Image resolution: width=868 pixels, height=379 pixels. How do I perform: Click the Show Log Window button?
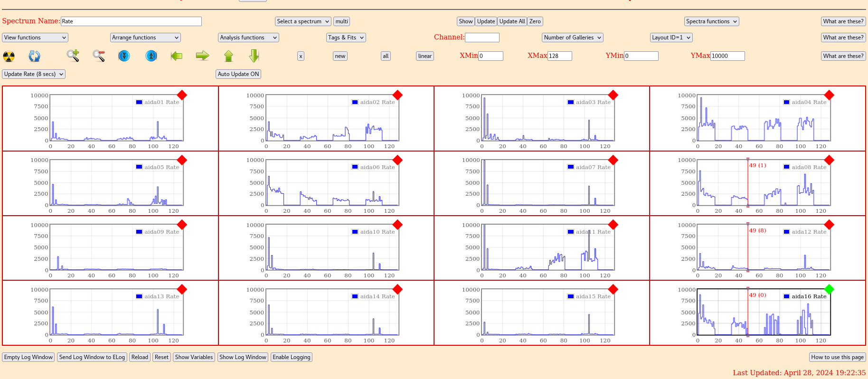(x=243, y=357)
